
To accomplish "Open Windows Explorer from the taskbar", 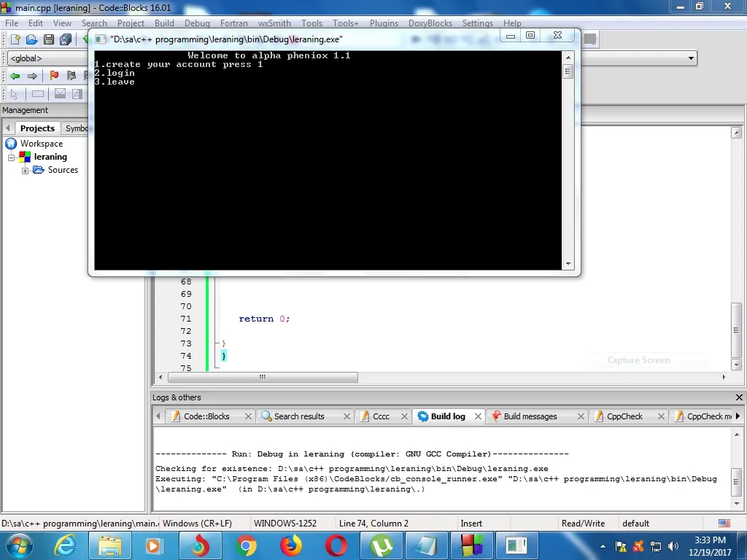I will 110,545.
